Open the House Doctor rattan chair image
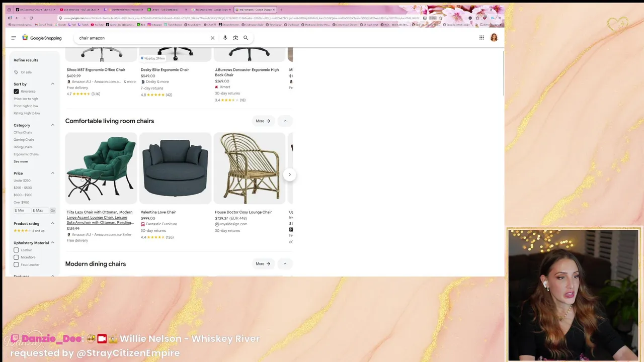 coord(250,168)
